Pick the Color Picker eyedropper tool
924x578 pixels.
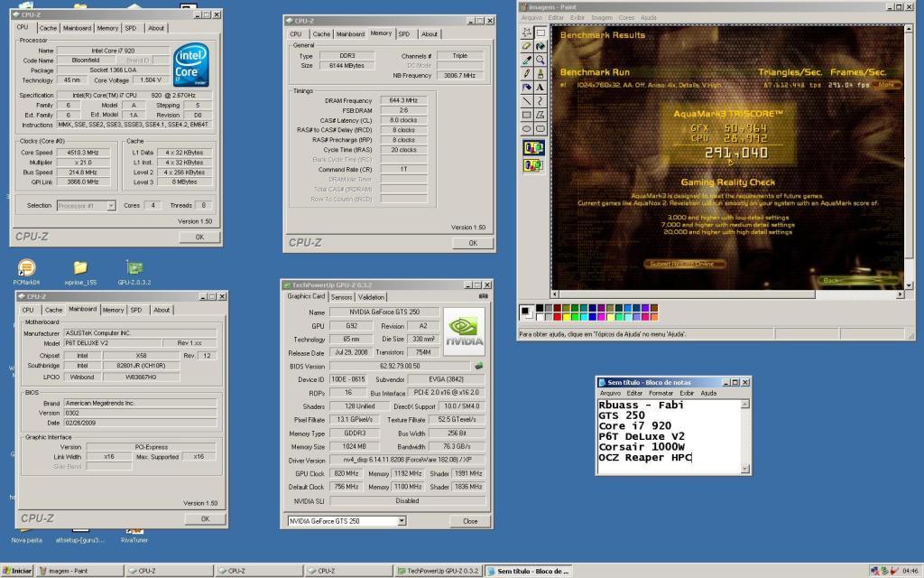coord(526,61)
